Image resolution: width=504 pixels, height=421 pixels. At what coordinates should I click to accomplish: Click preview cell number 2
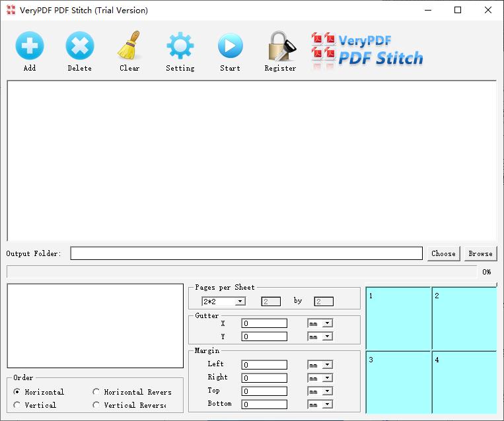pyautogui.click(x=464, y=319)
